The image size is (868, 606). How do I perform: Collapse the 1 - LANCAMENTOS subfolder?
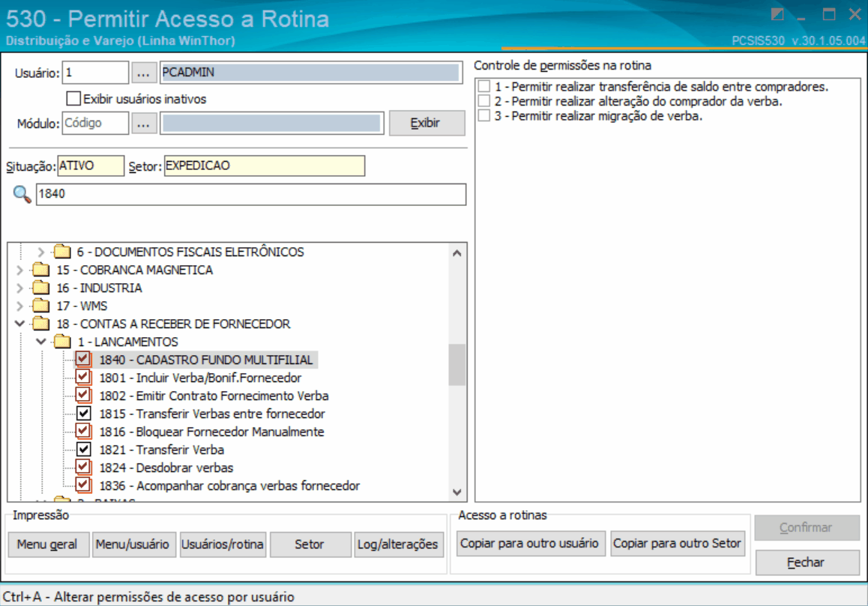tap(40, 342)
